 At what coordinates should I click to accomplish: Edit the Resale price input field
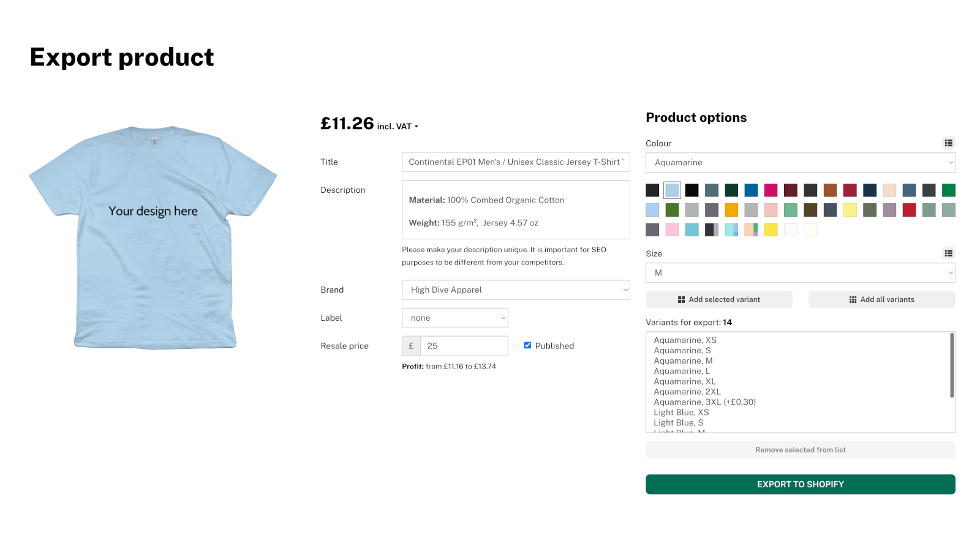coord(464,345)
